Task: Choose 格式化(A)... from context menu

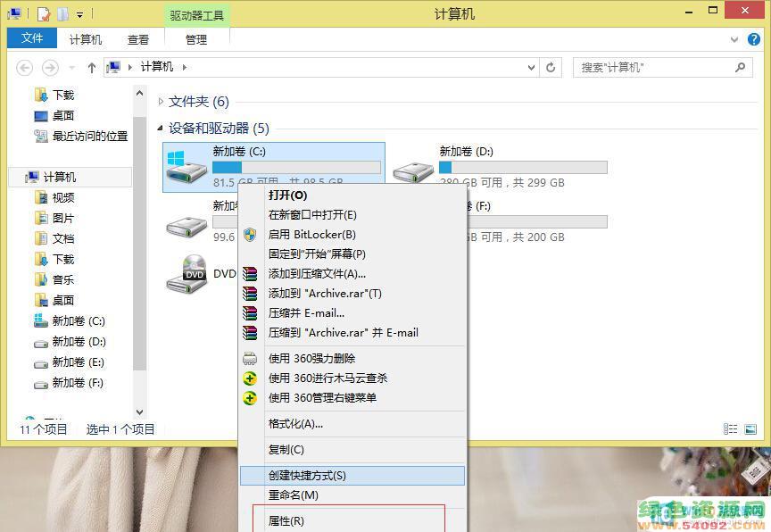Action: 352,424
